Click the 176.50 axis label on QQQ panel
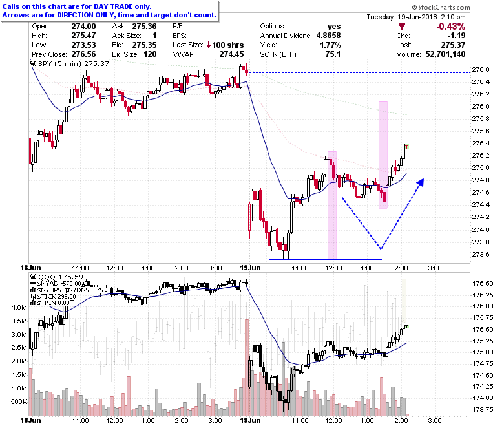The image size is (504, 426). click(483, 284)
